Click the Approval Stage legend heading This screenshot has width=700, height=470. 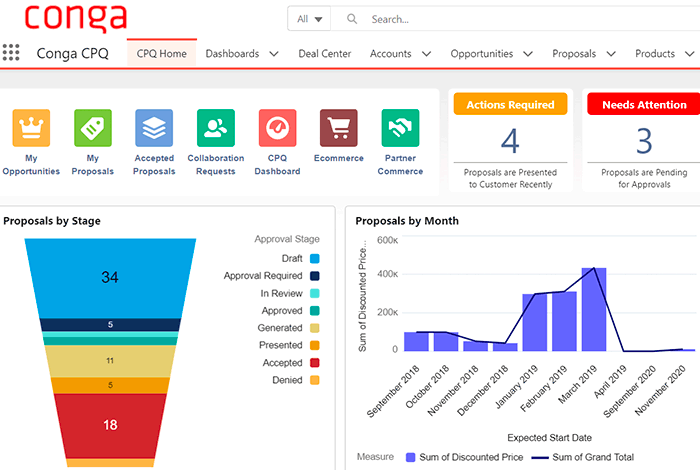tap(287, 239)
